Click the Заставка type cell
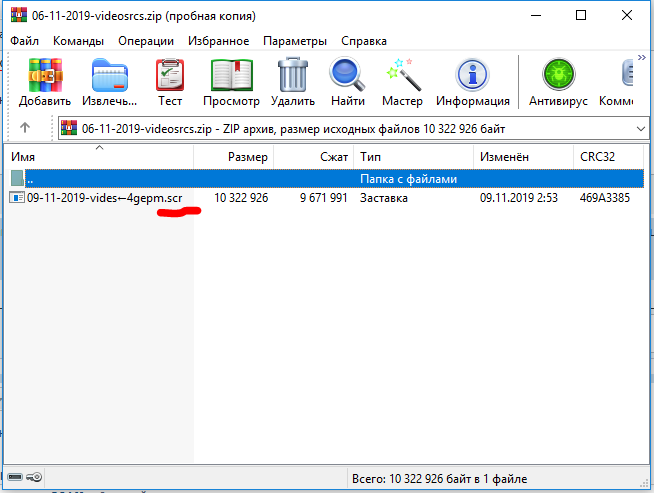This screenshot has width=654, height=493. [x=384, y=198]
